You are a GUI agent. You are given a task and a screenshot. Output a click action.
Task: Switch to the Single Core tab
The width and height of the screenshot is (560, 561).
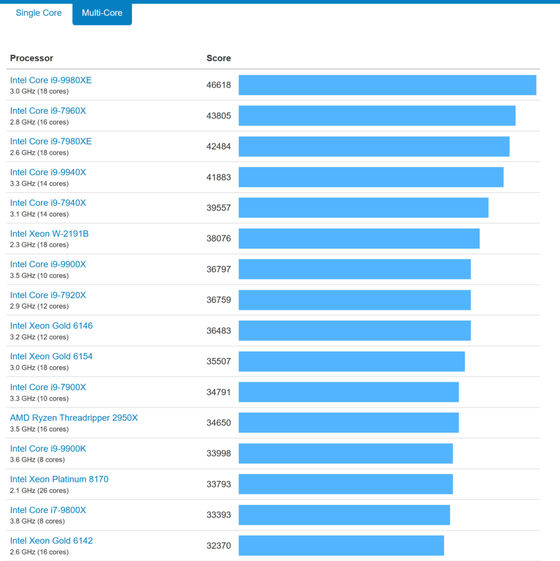[x=38, y=13]
